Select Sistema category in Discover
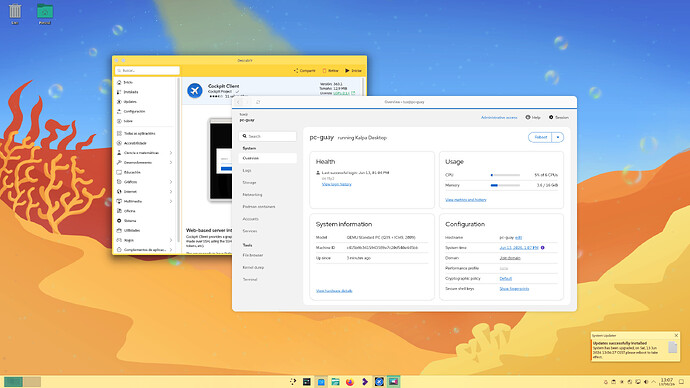The width and height of the screenshot is (690, 388). (130, 220)
